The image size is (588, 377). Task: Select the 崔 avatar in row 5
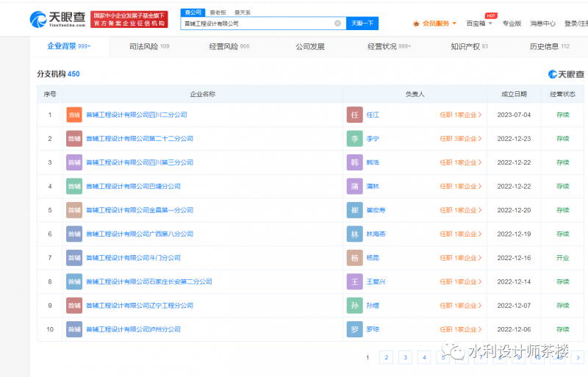click(355, 210)
